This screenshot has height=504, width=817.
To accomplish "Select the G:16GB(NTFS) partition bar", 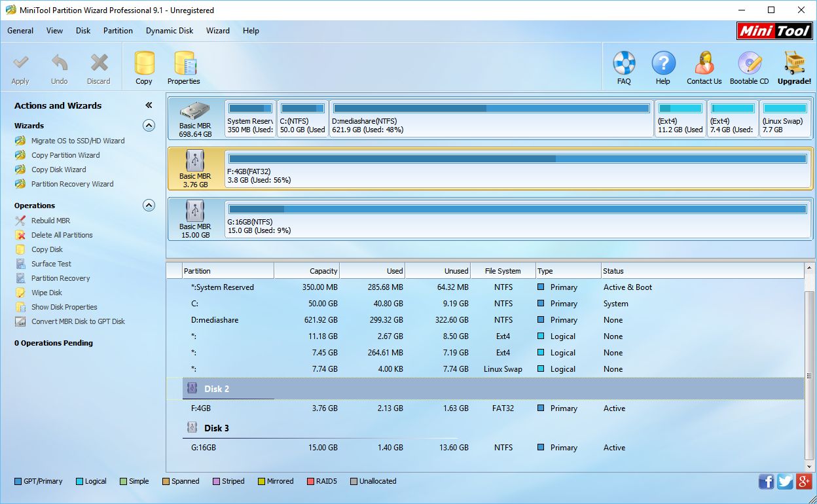I will pos(518,219).
